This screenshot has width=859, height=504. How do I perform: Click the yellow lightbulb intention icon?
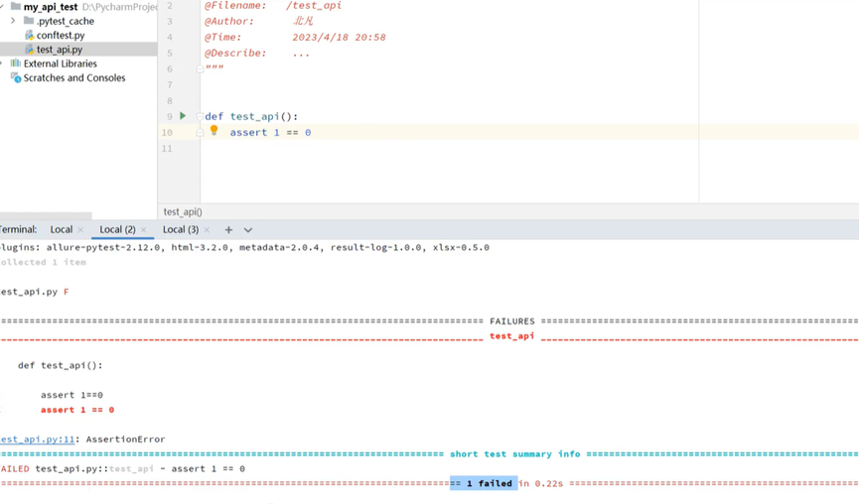click(x=215, y=130)
